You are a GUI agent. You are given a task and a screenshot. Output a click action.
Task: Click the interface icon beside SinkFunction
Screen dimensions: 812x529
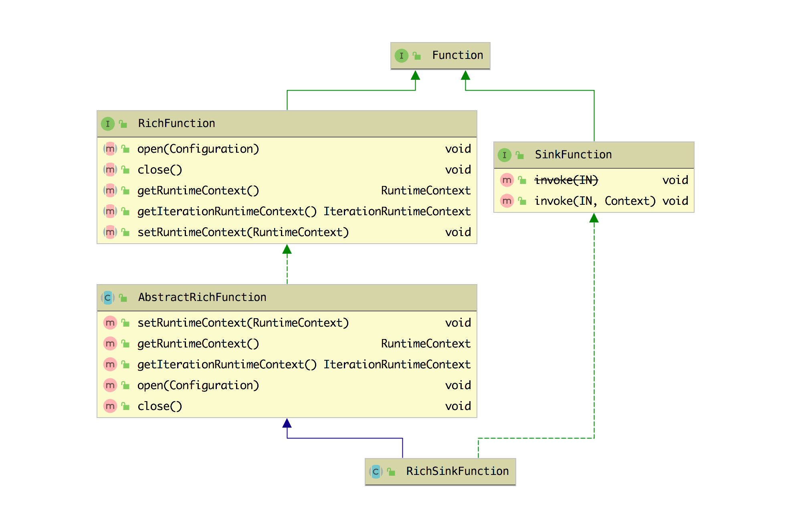point(504,155)
